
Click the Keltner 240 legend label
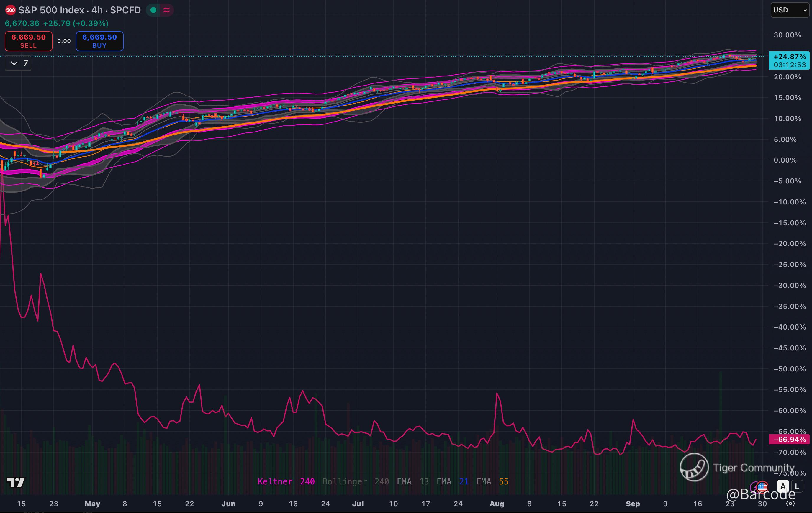286,481
